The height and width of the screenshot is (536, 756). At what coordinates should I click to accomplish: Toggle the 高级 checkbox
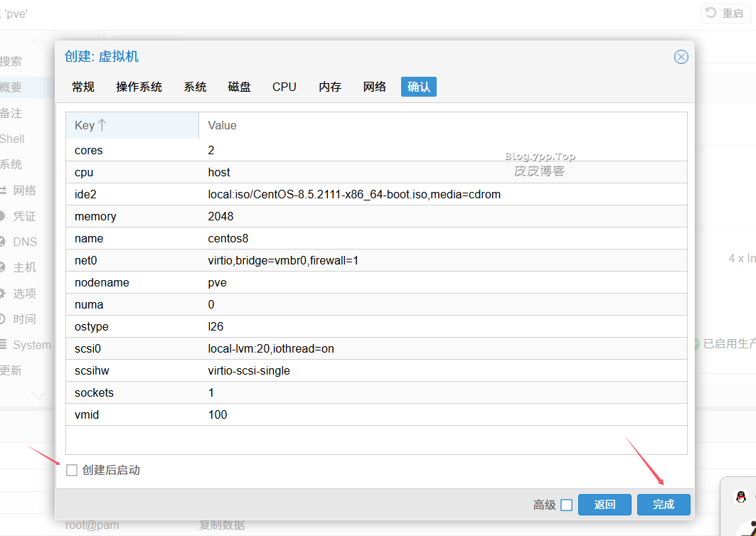(566, 505)
